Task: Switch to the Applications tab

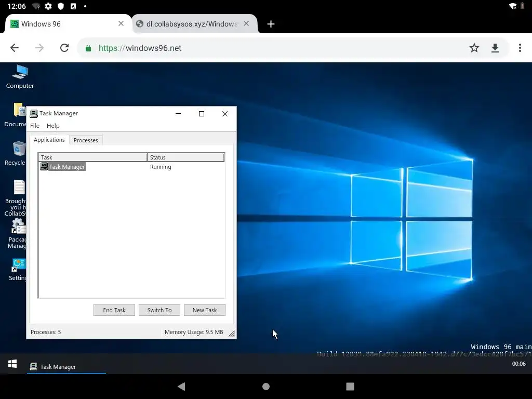Action: click(x=49, y=140)
